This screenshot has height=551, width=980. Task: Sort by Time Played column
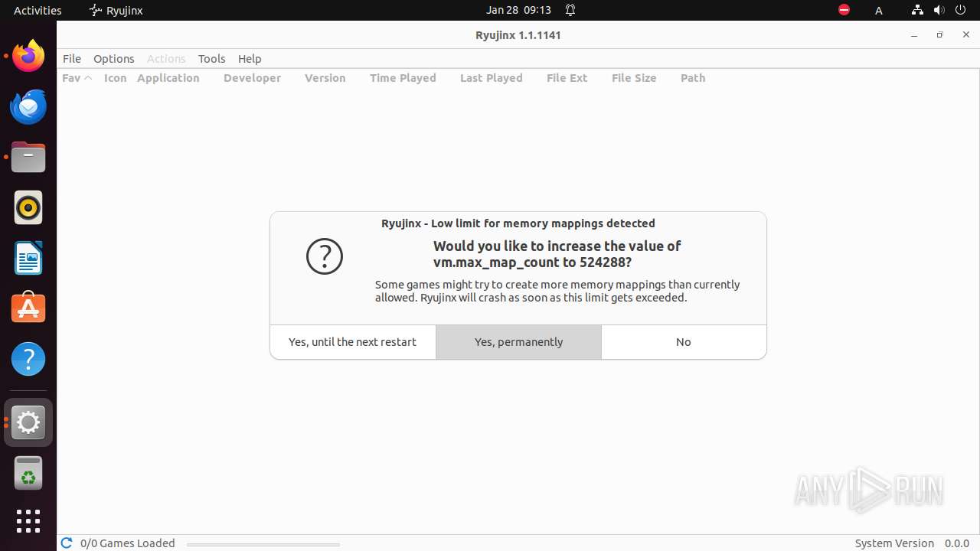(x=403, y=78)
